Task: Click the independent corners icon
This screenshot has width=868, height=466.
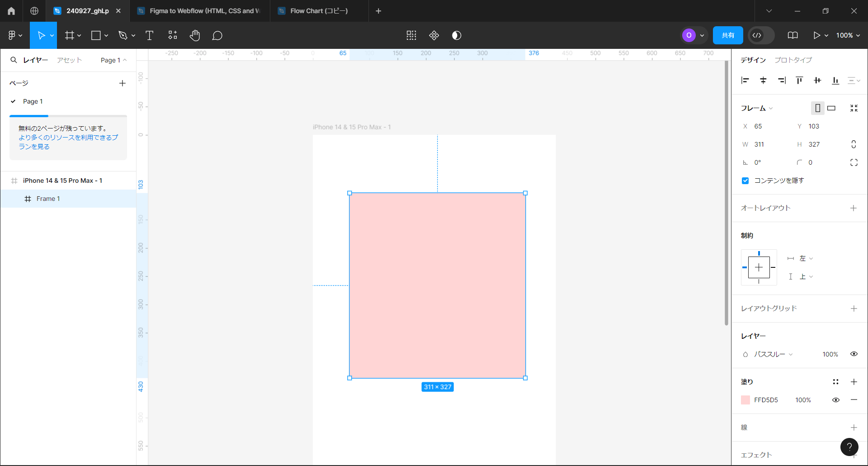Action: (854, 162)
